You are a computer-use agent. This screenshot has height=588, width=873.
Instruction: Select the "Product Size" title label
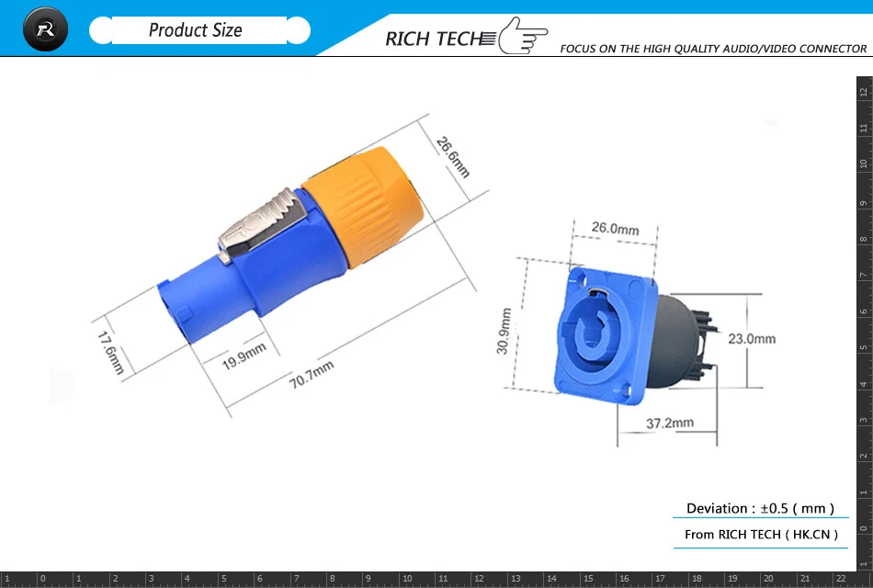tap(196, 30)
